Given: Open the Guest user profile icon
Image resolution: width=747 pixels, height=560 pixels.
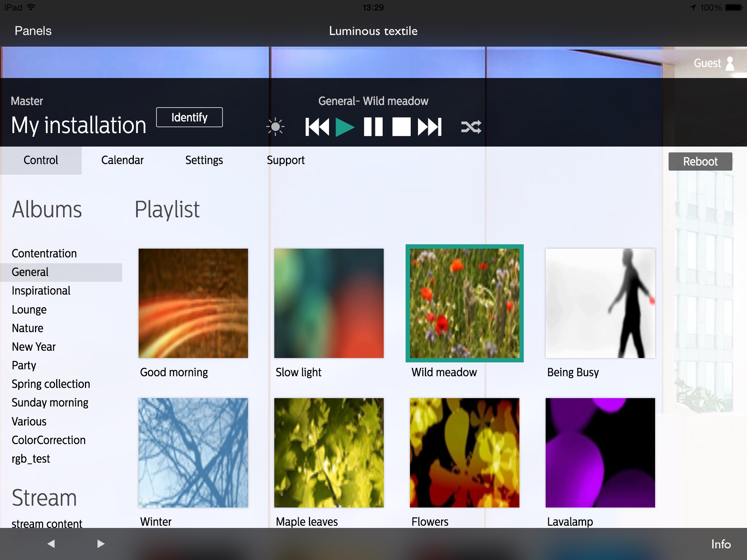Looking at the screenshot, I should 730,63.
